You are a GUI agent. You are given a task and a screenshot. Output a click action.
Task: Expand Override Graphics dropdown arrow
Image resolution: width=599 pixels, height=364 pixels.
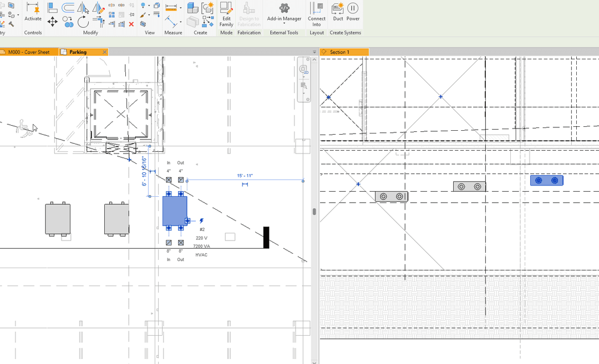tap(149, 16)
